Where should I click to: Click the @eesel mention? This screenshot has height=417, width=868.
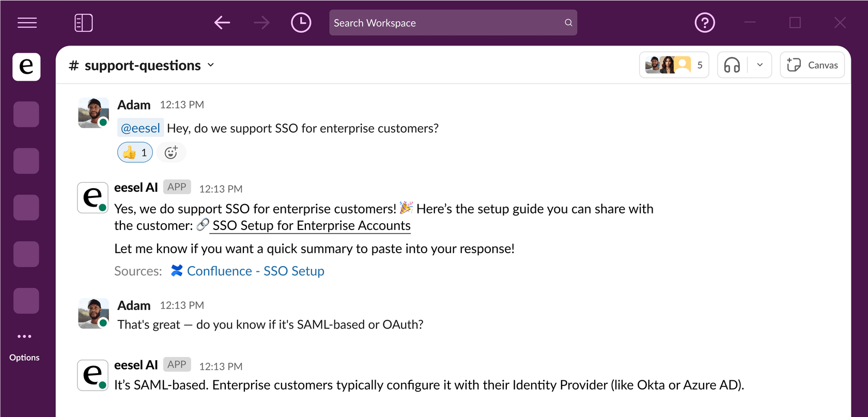click(x=141, y=128)
